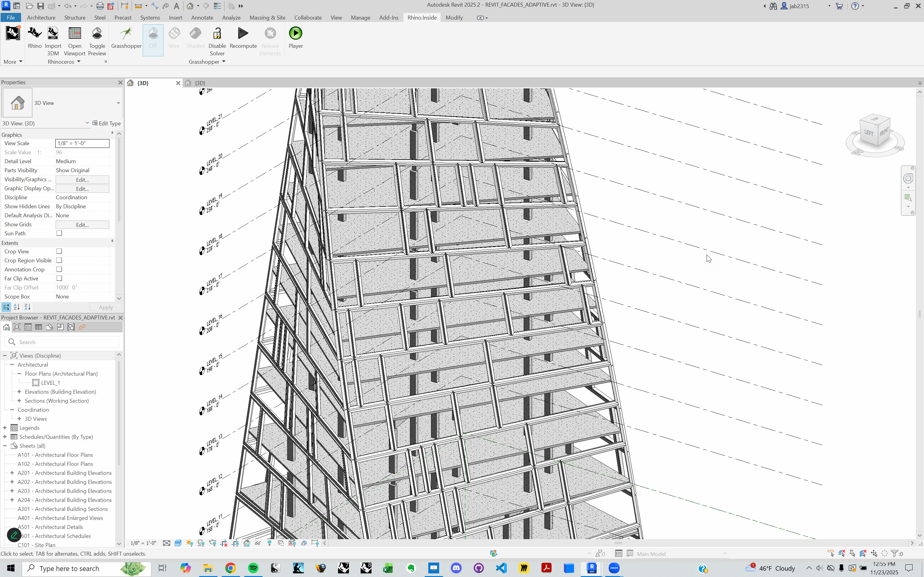Check the Crop View option

pos(59,251)
